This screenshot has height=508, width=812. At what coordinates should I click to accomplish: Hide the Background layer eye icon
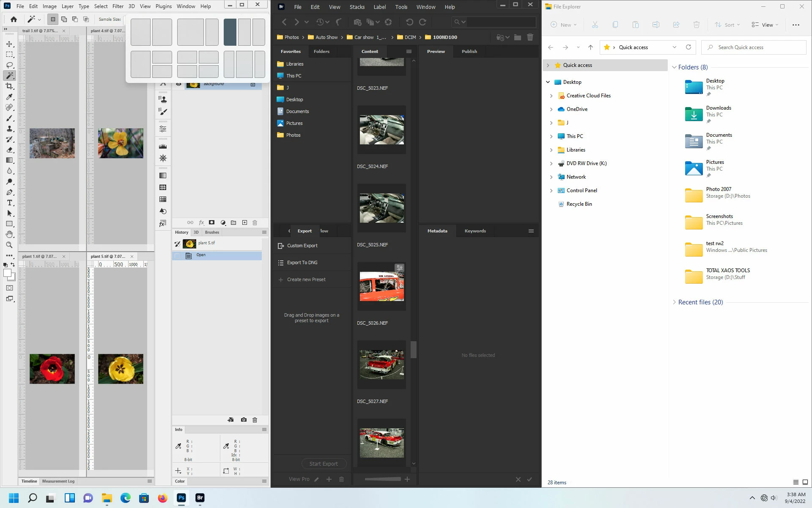pos(178,84)
